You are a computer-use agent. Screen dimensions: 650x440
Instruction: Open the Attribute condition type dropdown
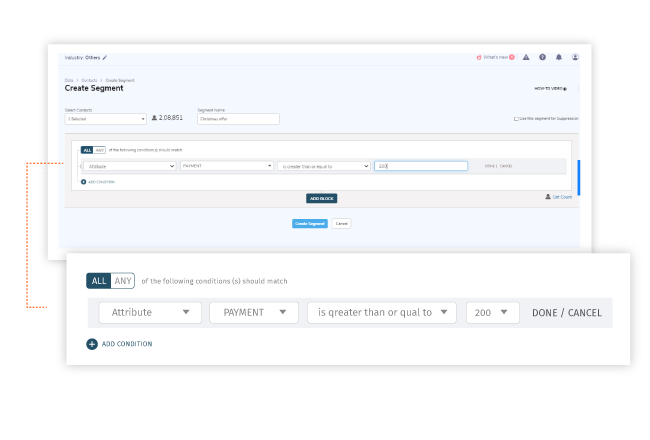[x=130, y=166]
